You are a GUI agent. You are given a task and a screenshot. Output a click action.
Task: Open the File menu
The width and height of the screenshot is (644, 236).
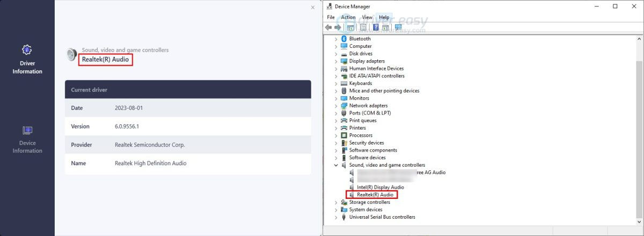click(331, 17)
